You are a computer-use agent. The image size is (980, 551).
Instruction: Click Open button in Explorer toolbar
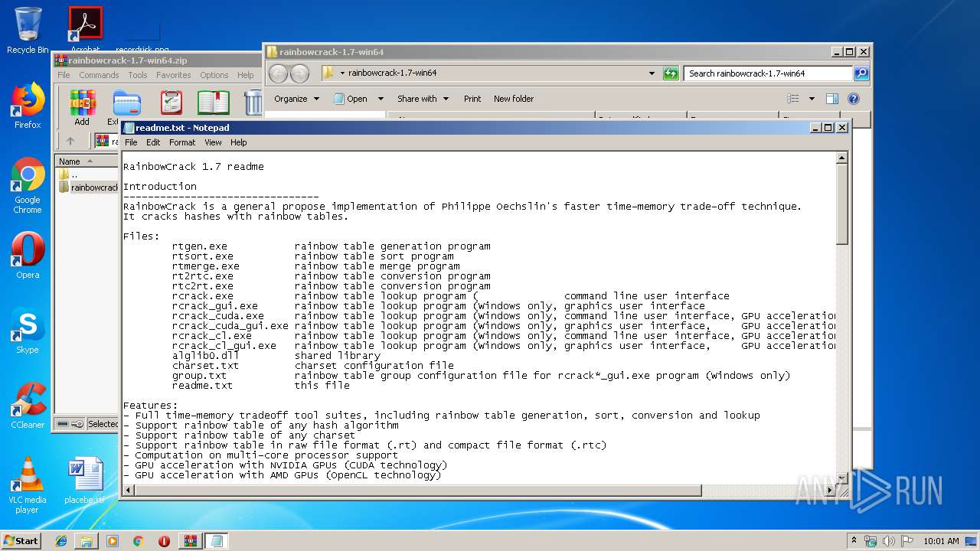point(351,99)
